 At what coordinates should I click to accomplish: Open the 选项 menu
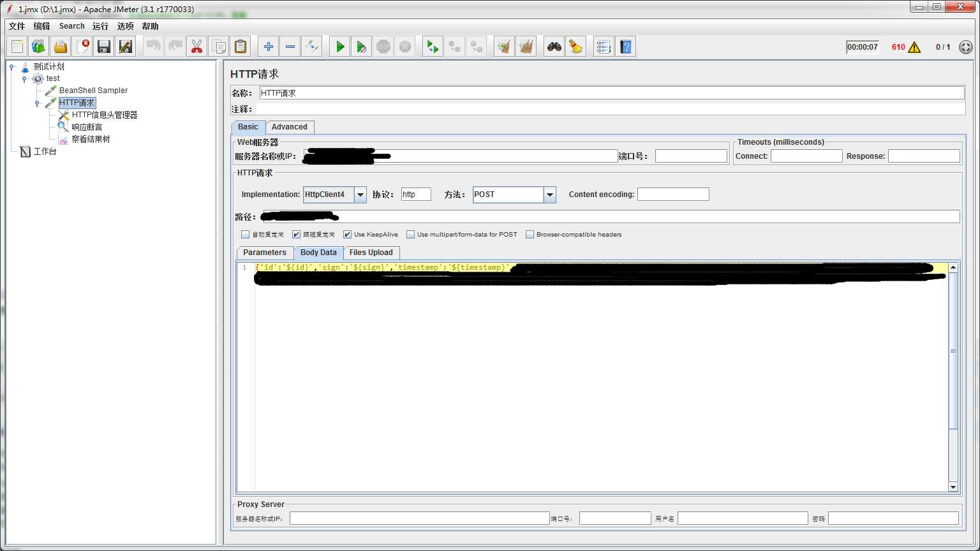tap(125, 26)
